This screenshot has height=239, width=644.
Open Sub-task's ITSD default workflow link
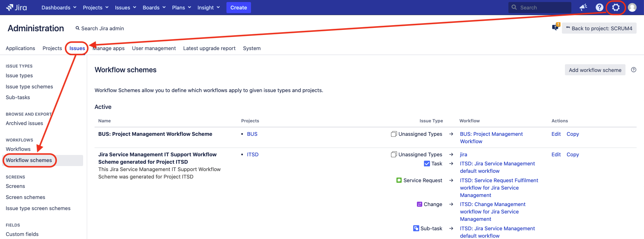tap(497, 232)
